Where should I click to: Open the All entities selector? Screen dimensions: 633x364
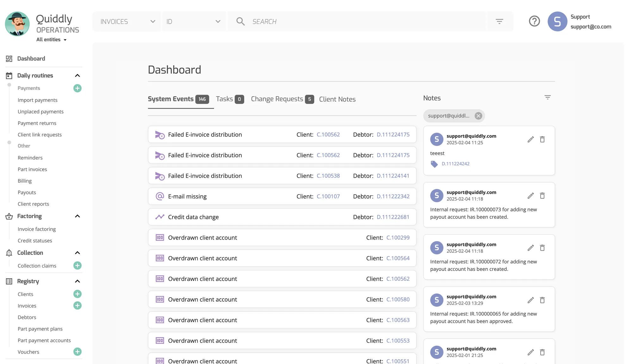tap(51, 40)
